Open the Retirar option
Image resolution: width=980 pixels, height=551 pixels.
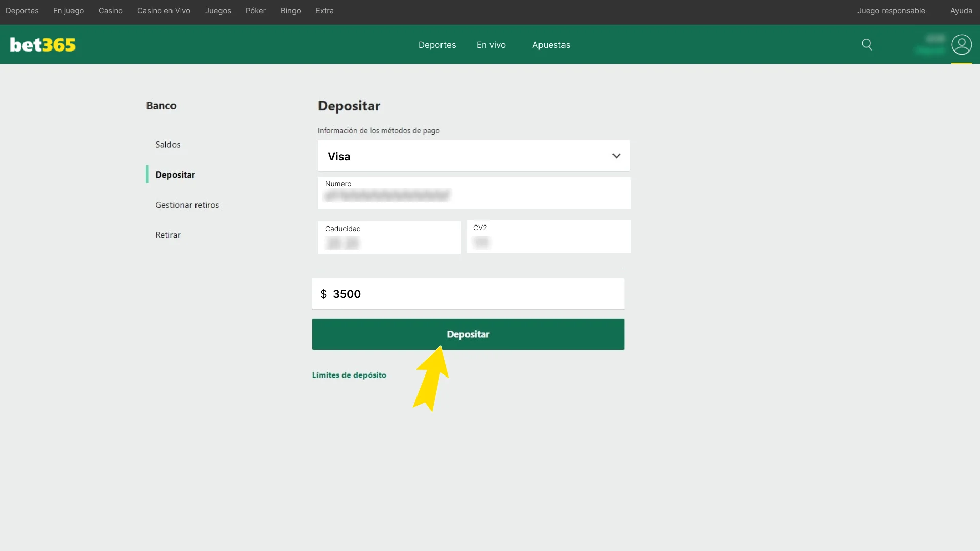[x=167, y=235]
